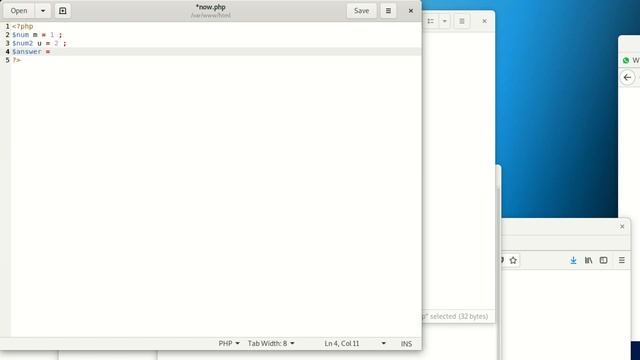This screenshot has height=360, width=640.
Task: Open the Firefox application menu icon
Action: [x=622, y=260]
